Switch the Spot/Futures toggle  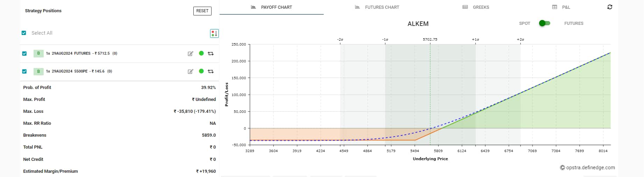point(544,23)
